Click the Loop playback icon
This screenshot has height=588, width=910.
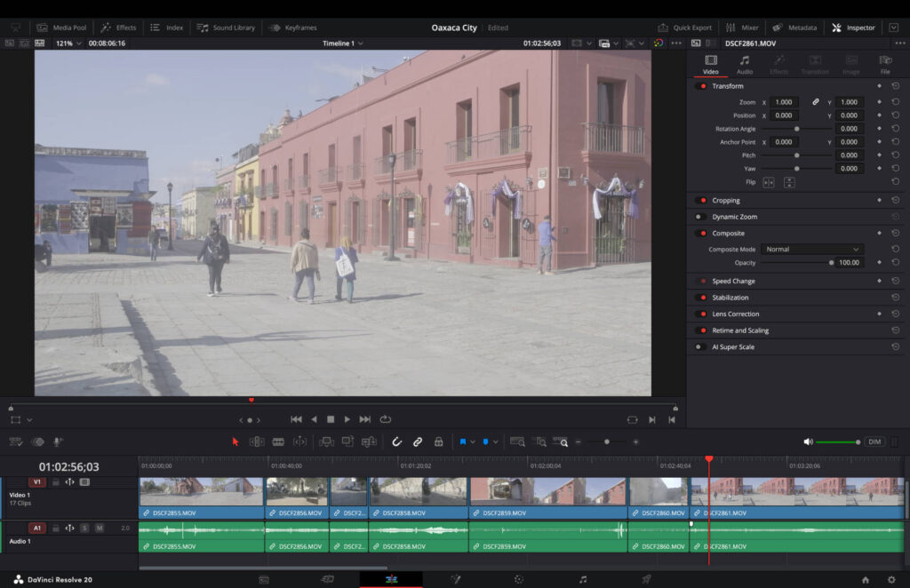pyautogui.click(x=386, y=419)
